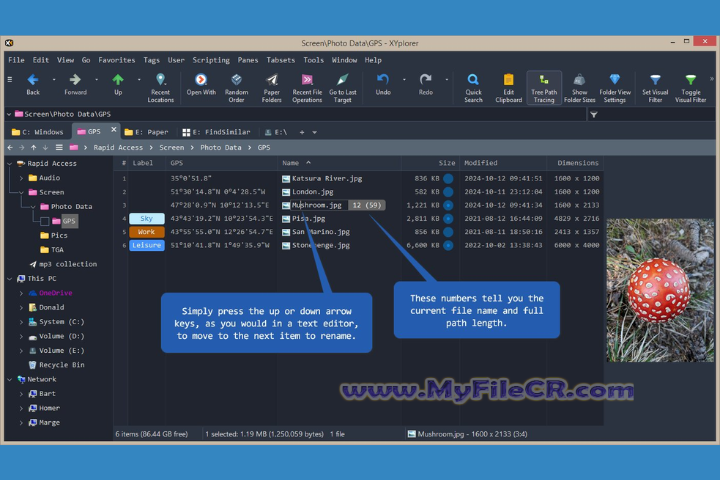The height and width of the screenshot is (480, 720).
Task: Apply Random Order sorting
Action: 236,88
